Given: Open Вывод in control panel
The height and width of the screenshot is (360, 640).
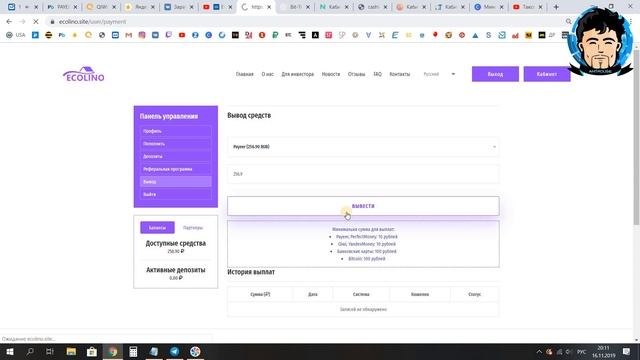Looking at the screenshot, I should click(176, 182).
